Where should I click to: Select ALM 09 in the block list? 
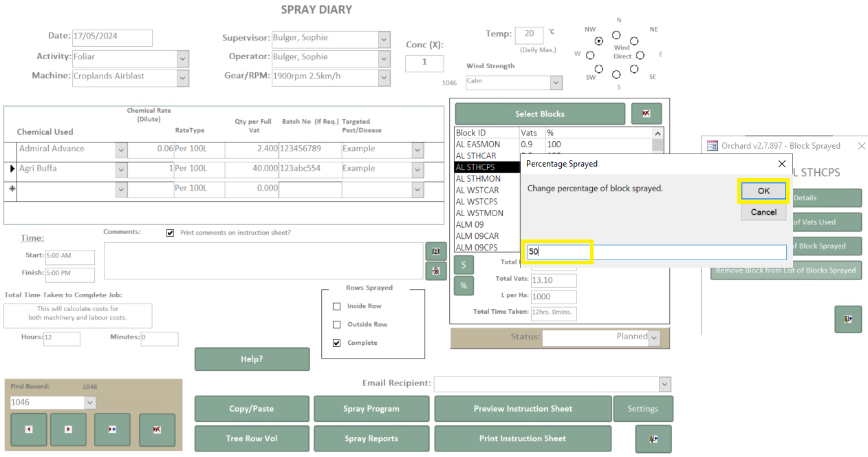tap(470, 224)
